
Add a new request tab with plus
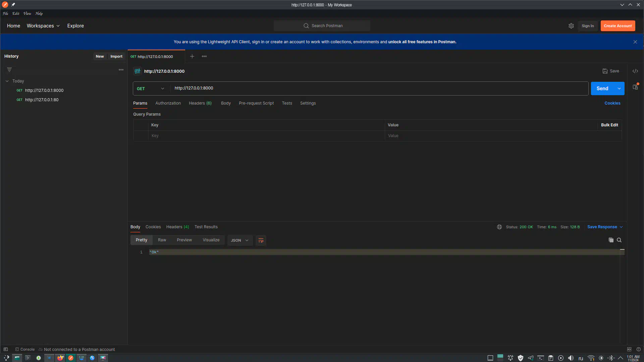click(192, 56)
